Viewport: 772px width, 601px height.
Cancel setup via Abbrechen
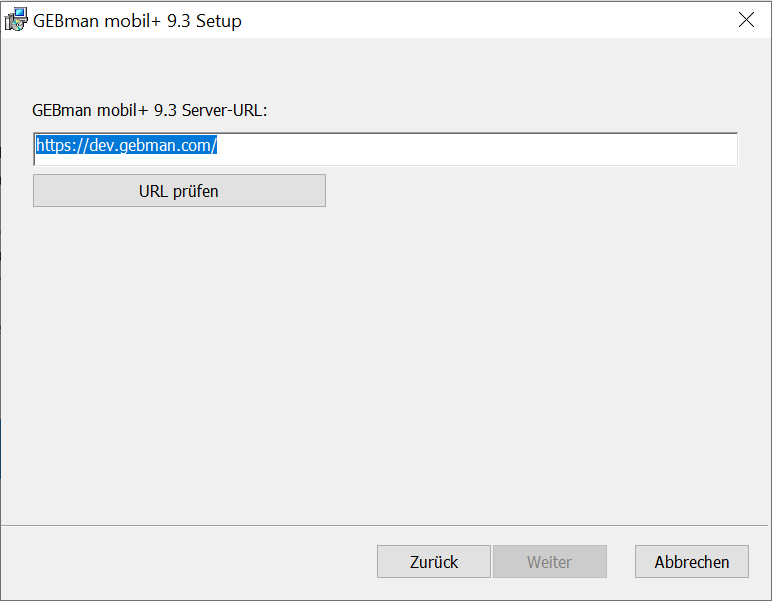pyautogui.click(x=692, y=562)
